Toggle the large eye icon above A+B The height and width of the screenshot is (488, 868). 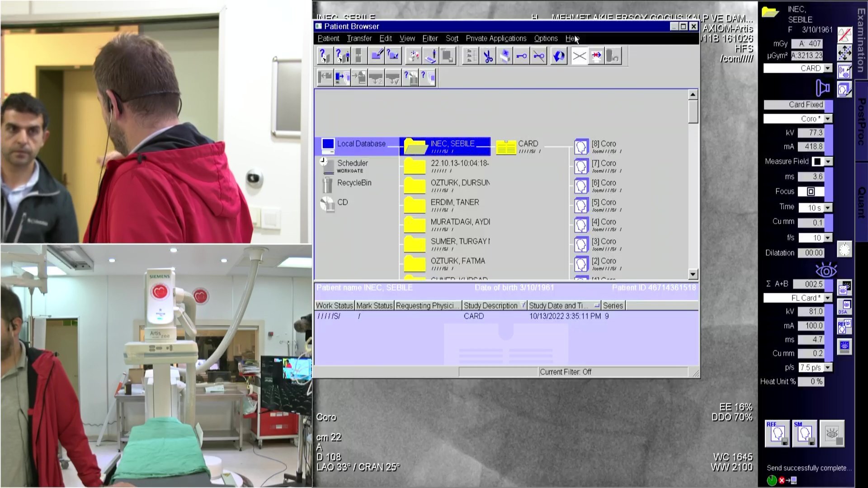pos(826,271)
